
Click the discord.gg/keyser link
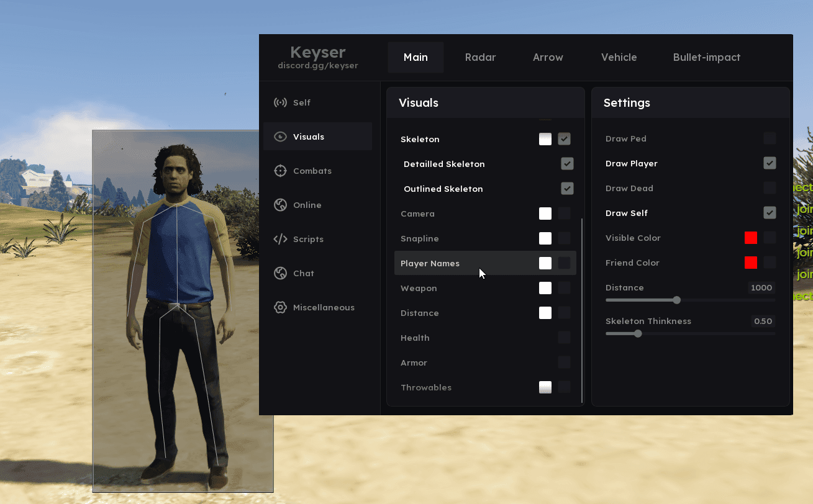pyautogui.click(x=317, y=65)
